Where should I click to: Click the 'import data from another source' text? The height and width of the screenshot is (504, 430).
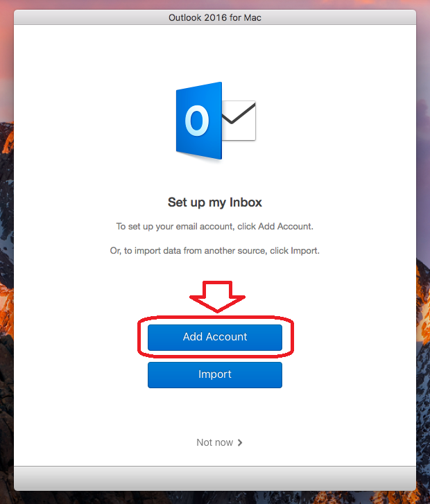point(200,251)
